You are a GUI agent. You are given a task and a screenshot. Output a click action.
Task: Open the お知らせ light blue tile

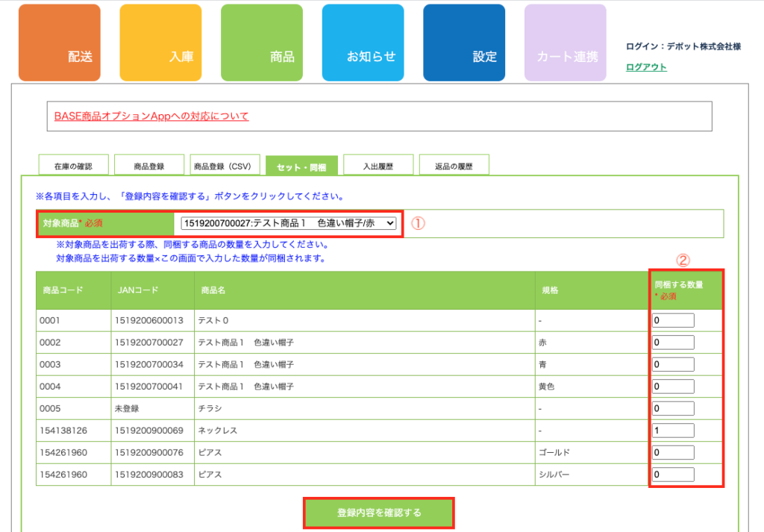point(363,43)
